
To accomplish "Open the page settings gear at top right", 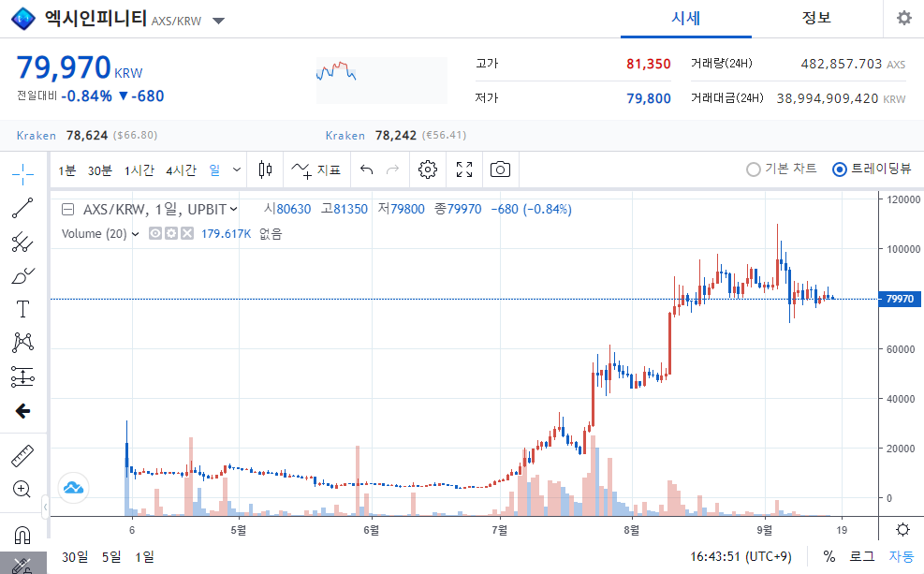I will click(x=904, y=19).
